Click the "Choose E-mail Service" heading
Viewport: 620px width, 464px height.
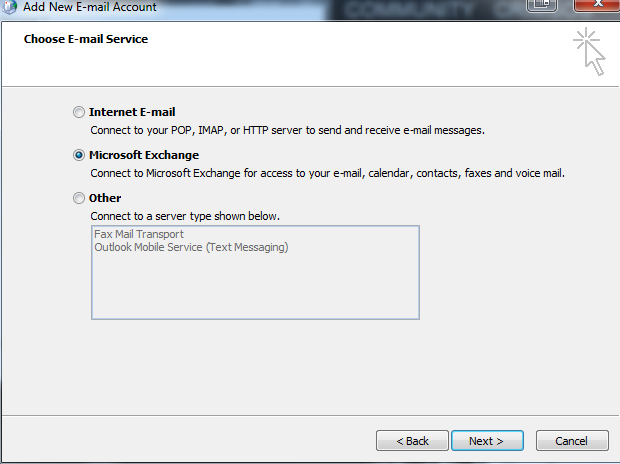pyautogui.click(x=86, y=40)
